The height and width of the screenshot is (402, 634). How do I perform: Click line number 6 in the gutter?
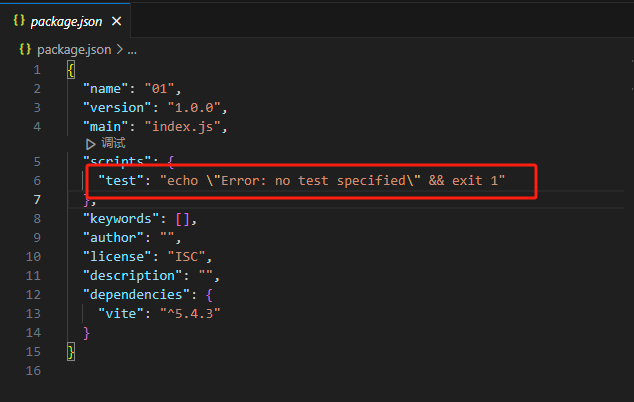point(36,180)
